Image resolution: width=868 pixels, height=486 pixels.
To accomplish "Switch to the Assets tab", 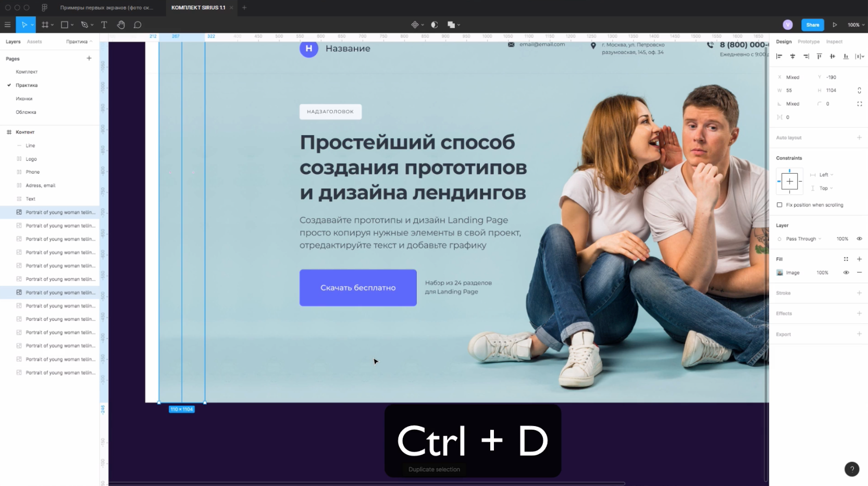I will [x=34, y=42].
